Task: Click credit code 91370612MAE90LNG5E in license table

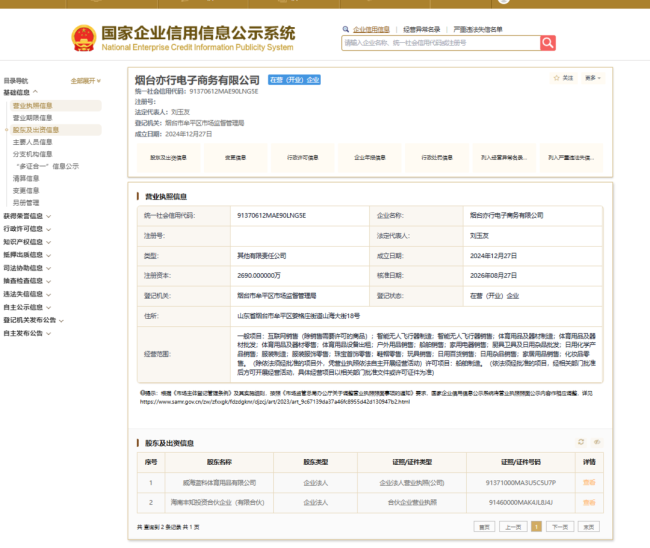Action: click(x=272, y=216)
